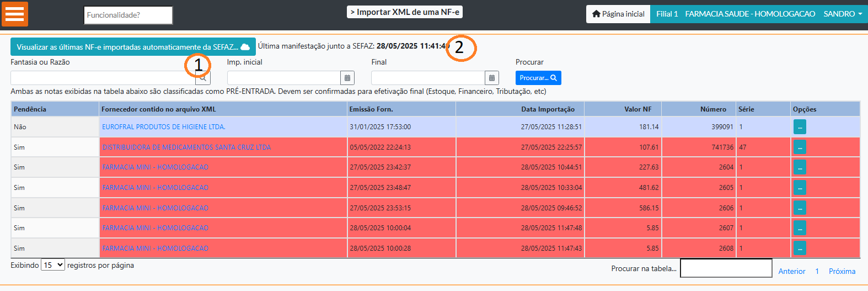Expand the SANDRO user dropdown
868x291 pixels.
842,14
